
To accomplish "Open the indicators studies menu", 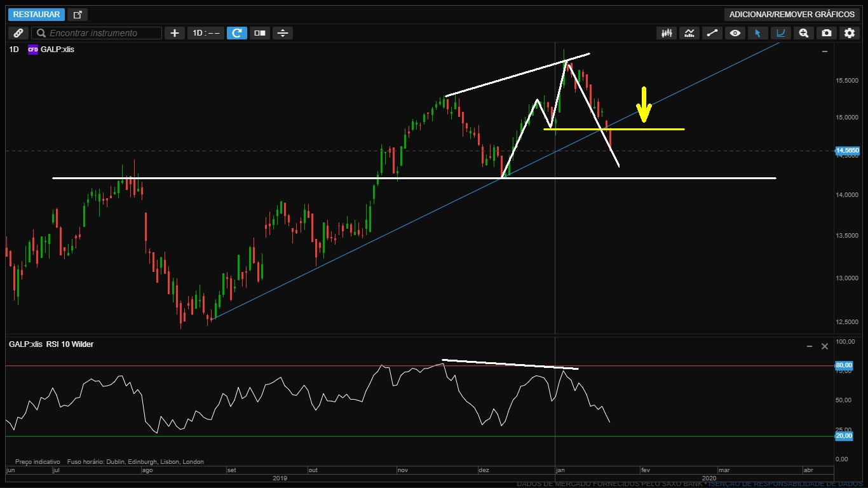I will (x=689, y=33).
